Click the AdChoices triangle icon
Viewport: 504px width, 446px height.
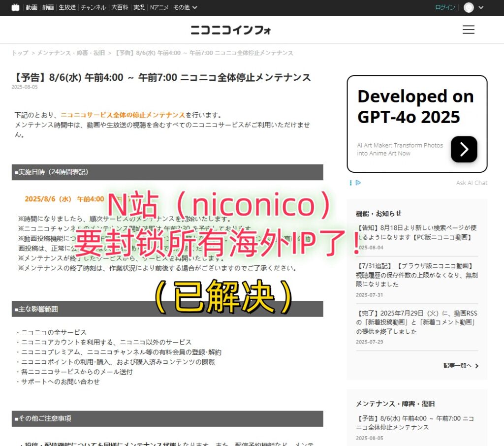358,183
